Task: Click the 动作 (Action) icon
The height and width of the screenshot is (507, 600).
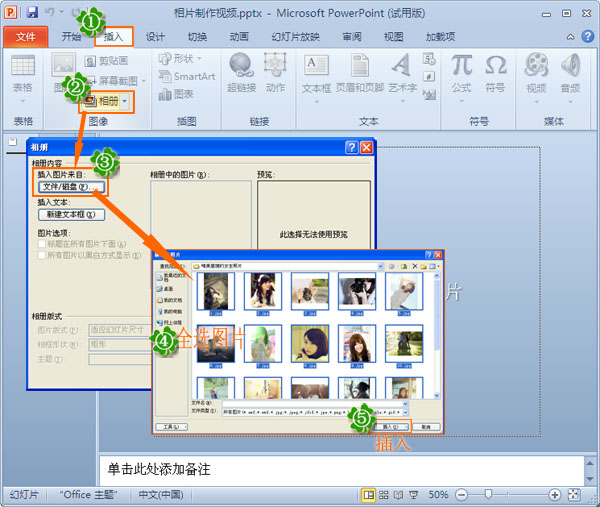Action: coord(275,65)
